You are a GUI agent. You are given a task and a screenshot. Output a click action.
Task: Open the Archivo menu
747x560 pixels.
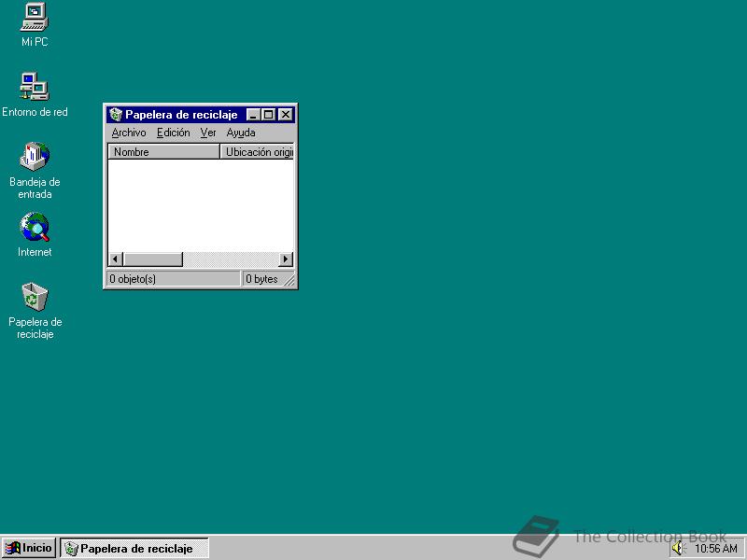[129, 133]
